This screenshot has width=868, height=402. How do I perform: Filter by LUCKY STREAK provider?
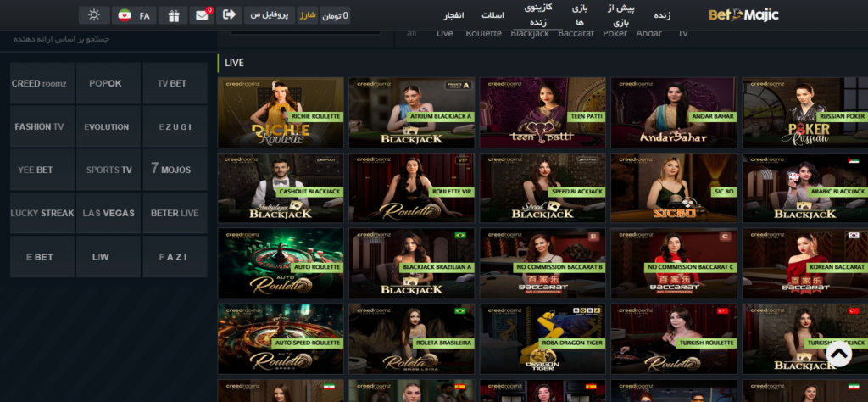(x=42, y=213)
